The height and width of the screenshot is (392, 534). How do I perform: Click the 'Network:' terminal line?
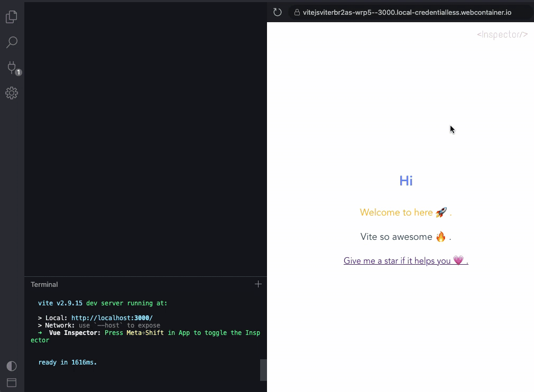pyautogui.click(x=99, y=325)
